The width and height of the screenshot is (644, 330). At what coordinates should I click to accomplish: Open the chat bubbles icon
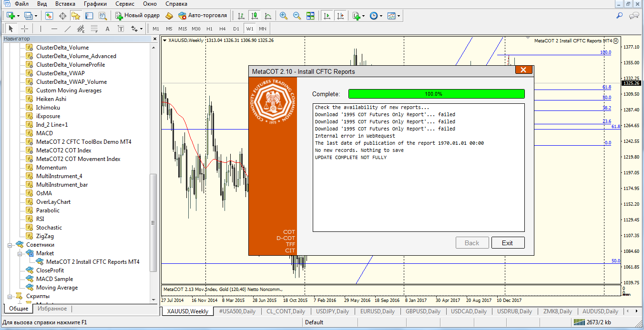[x=634, y=15]
